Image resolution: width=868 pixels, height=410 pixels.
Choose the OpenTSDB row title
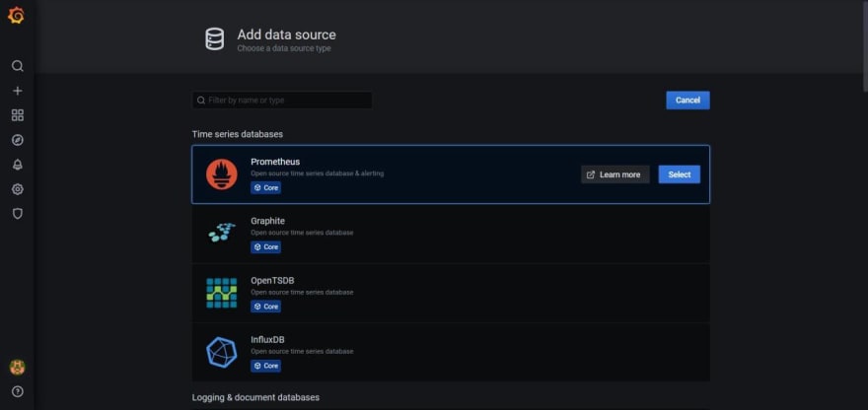coord(272,281)
